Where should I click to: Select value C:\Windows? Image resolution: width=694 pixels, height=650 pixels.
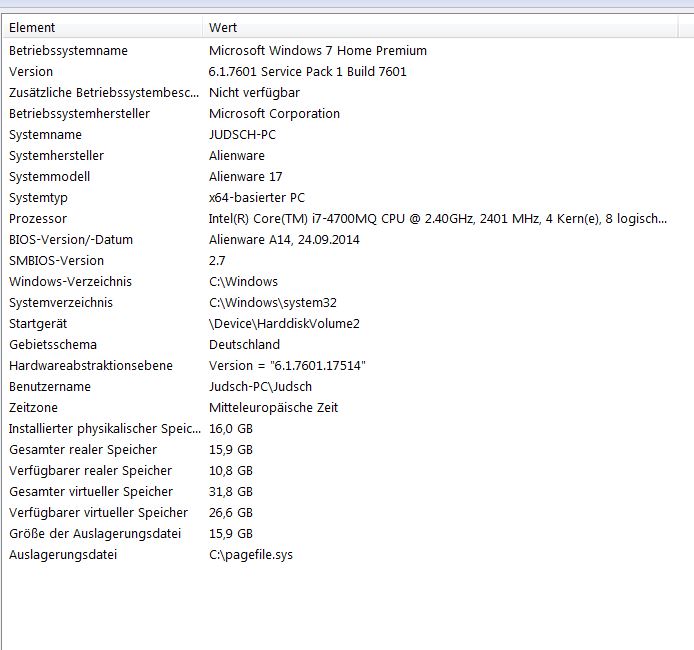click(x=243, y=281)
